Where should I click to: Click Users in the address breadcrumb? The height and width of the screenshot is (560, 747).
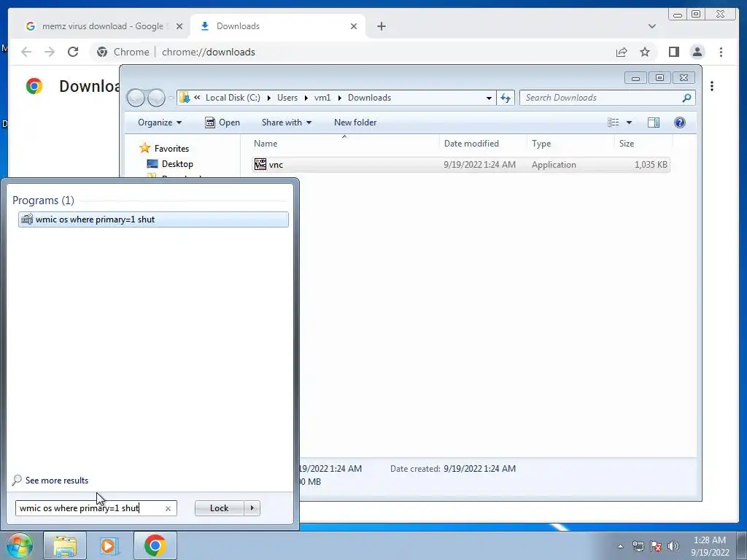(x=287, y=98)
